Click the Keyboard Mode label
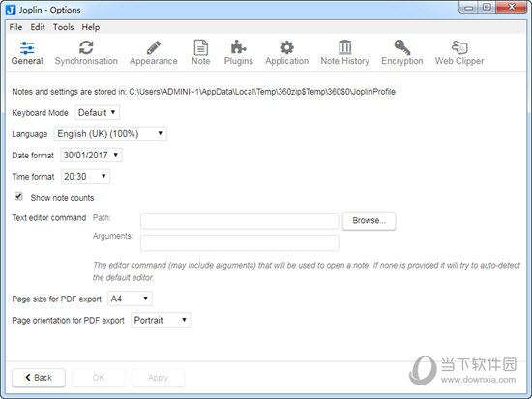This screenshot has width=532, height=399. [x=40, y=113]
